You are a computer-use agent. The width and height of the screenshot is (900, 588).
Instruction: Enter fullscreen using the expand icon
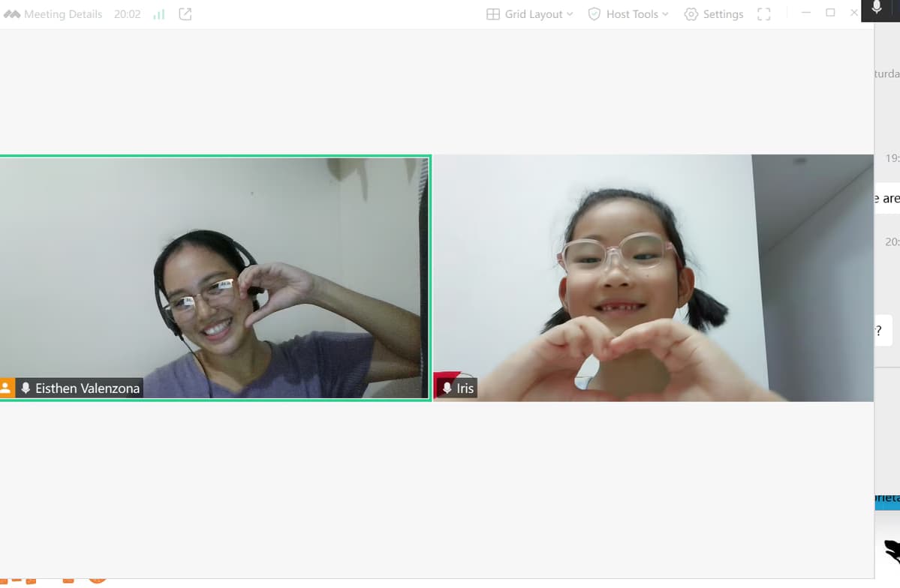click(763, 13)
